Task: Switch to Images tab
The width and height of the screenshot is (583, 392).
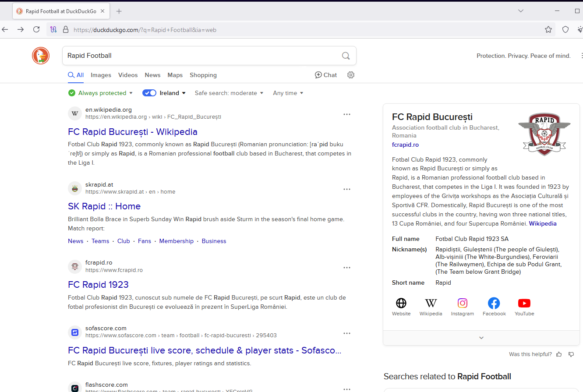Action: pos(101,75)
